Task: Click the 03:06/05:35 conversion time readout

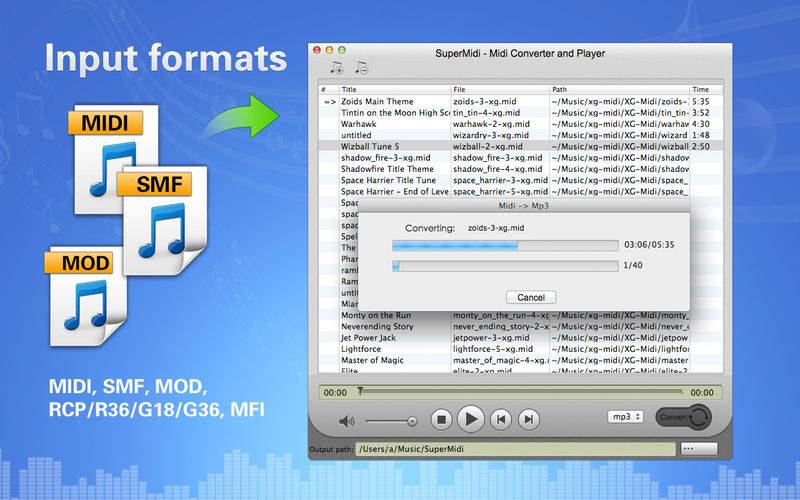Action: [649, 245]
